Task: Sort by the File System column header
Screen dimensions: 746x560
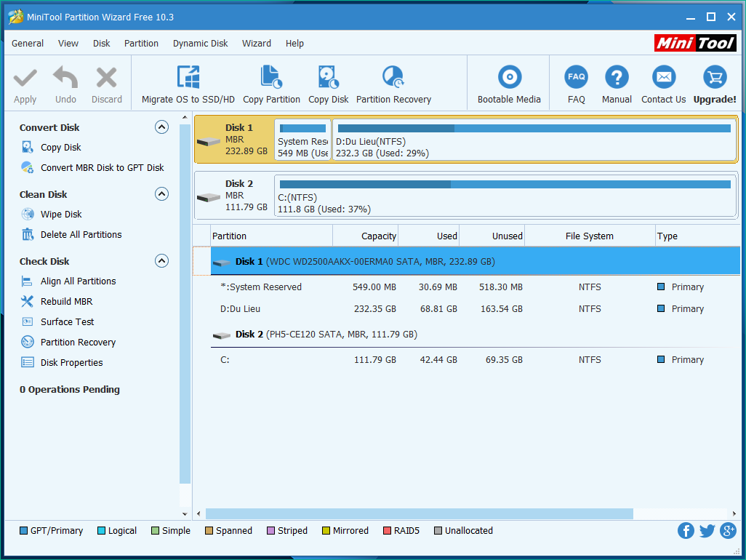Action: pyautogui.click(x=590, y=236)
